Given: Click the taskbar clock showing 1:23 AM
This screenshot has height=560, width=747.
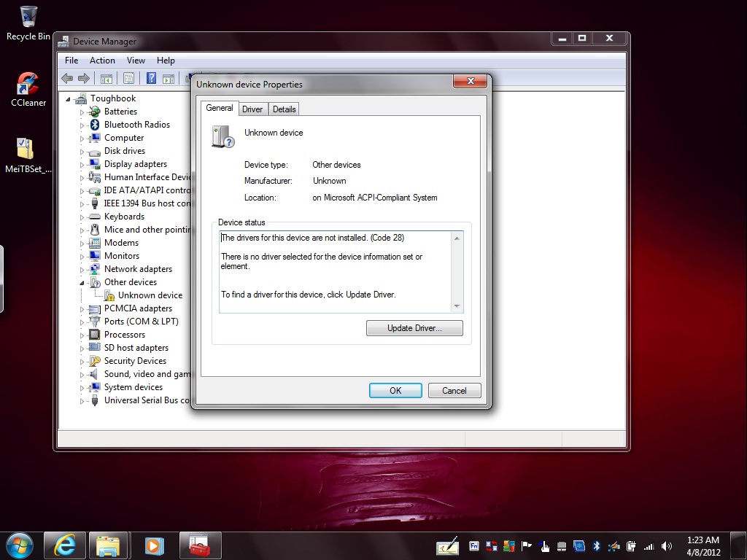Looking at the screenshot, I should click(x=703, y=545).
